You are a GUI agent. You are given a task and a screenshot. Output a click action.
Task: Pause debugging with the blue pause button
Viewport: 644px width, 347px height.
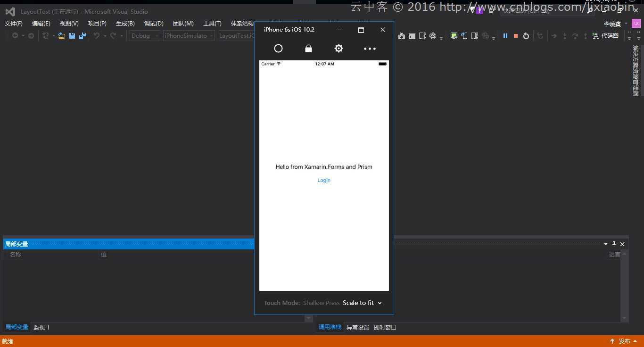tap(505, 36)
